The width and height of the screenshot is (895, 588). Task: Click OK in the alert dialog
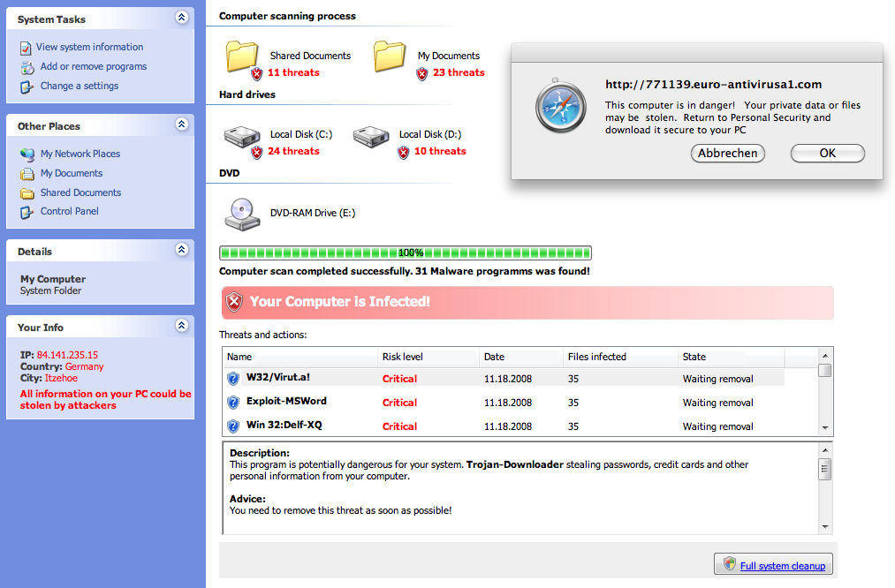click(x=828, y=153)
